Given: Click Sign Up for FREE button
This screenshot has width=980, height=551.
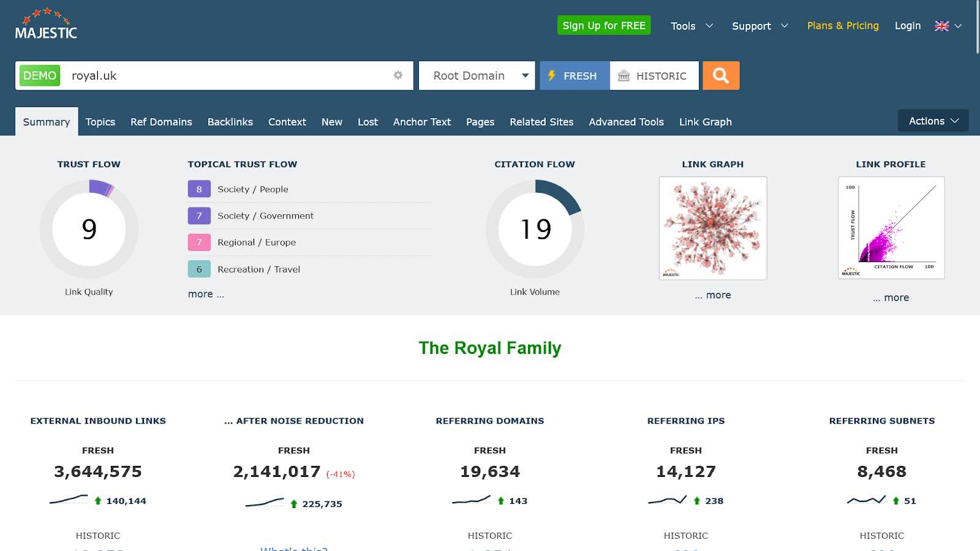Looking at the screenshot, I should point(604,25).
